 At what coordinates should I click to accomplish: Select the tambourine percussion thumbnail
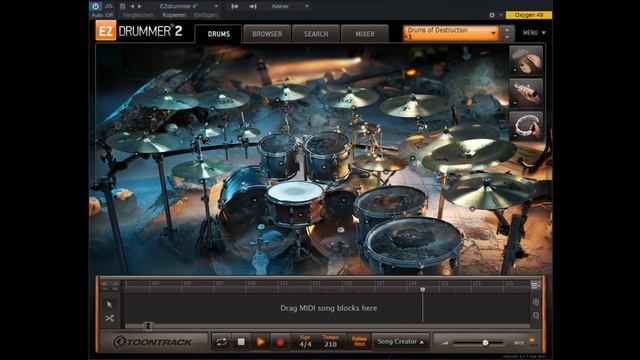click(526, 126)
